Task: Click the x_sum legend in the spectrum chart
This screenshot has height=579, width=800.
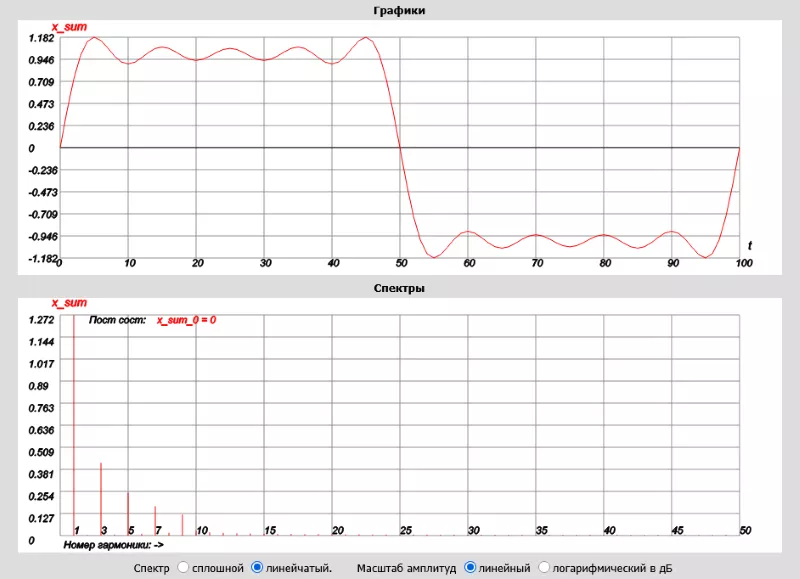Action: coord(70,302)
